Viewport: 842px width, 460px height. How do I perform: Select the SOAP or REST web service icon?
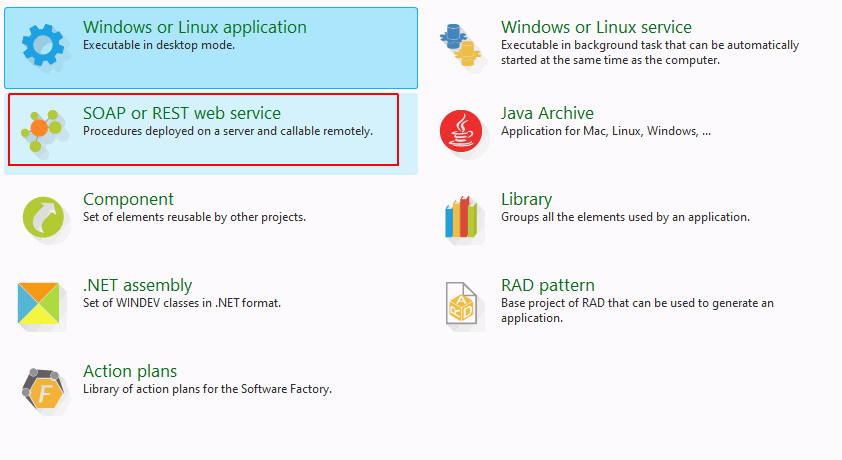[x=42, y=130]
